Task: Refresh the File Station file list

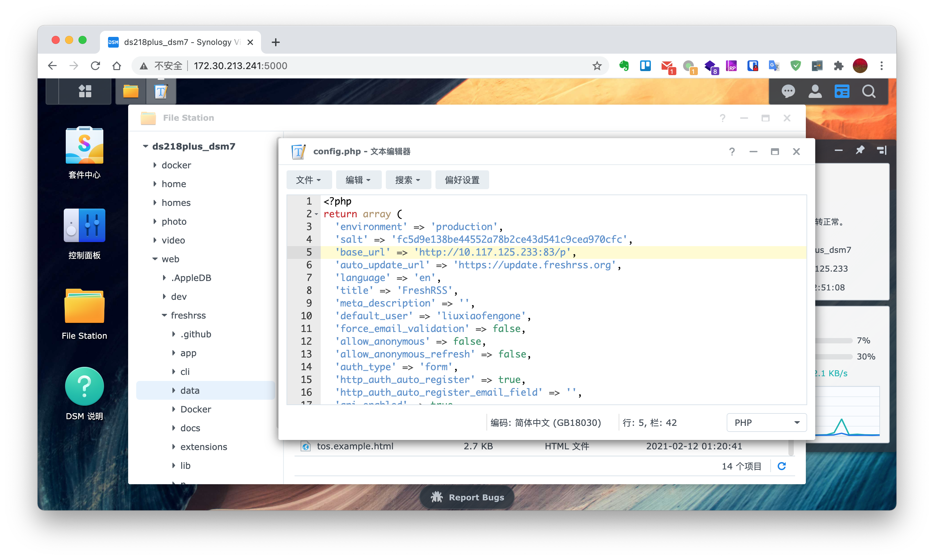Action: 781,466
